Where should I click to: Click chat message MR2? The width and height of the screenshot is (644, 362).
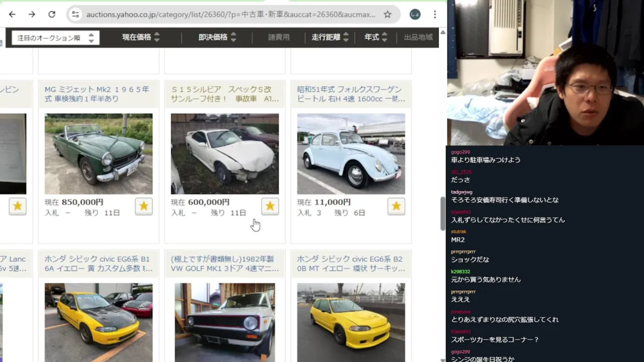coord(458,240)
